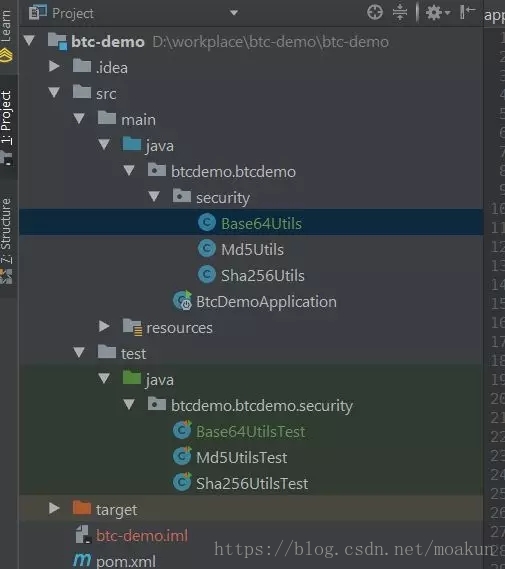This screenshot has width=505, height=569.
Task: Click the Sha256UtilsTest class icon
Action: click(182, 483)
